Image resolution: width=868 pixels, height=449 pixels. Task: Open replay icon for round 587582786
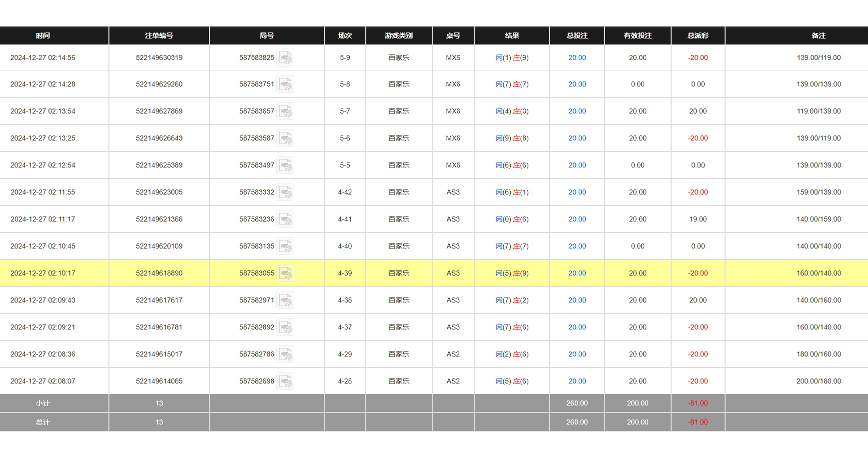point(286,354)
